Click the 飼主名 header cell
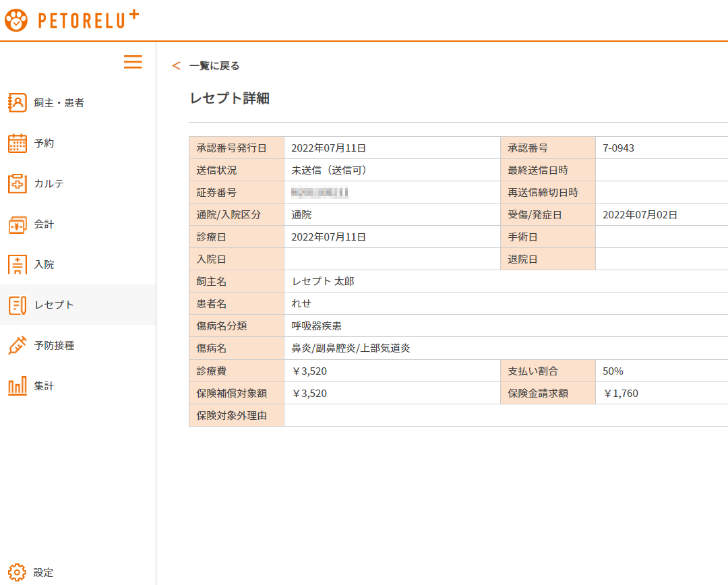 [237, 281]
